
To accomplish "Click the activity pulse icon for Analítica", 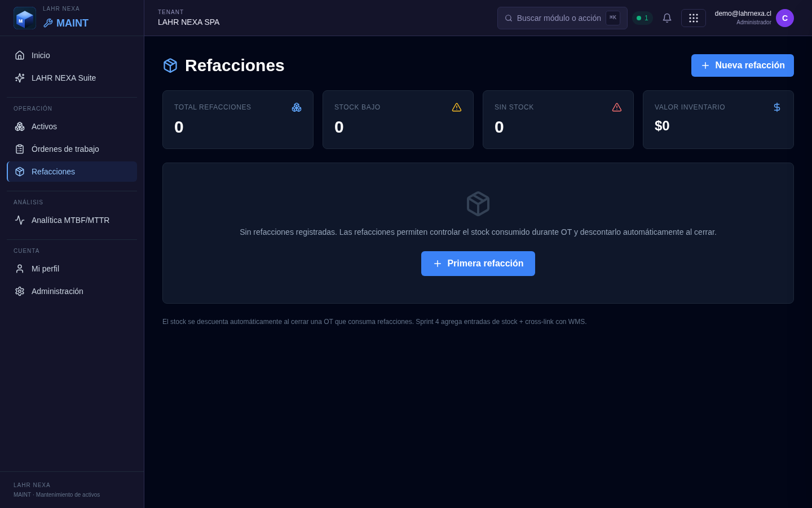I will tap(20, 220).
